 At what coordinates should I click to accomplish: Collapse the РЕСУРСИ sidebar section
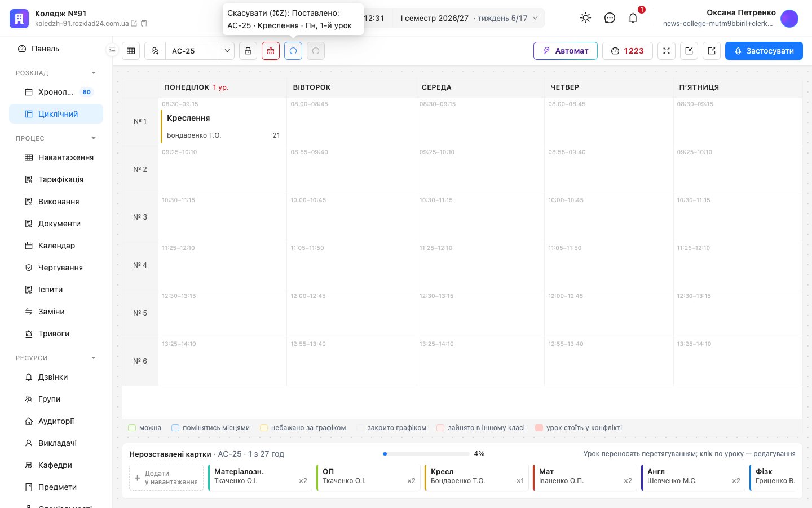pyautogui.click(x=94, y=358)
